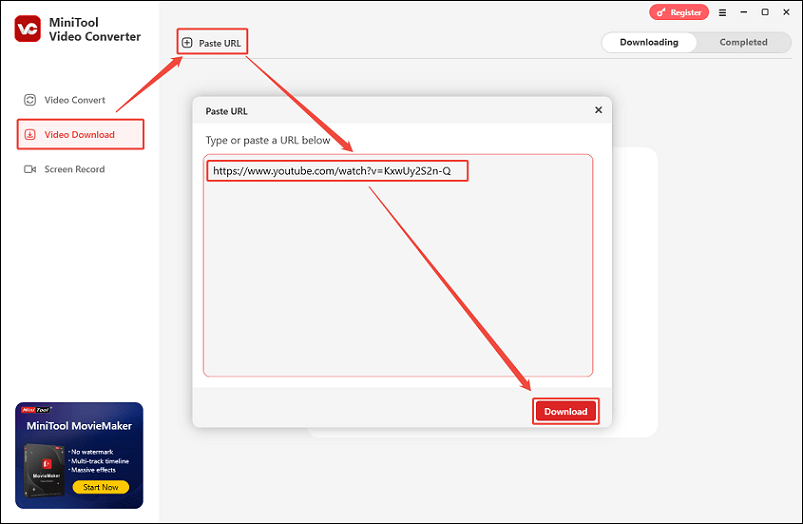Click the "Type or paste a URL below" label
The height and width of the screenshot is (524, 803).
tap(268, 140)
